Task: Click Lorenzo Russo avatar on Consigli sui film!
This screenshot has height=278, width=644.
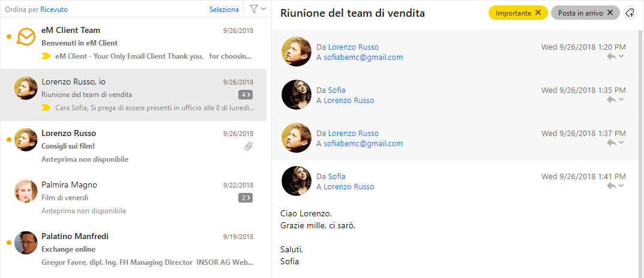Action: [26, 140]
